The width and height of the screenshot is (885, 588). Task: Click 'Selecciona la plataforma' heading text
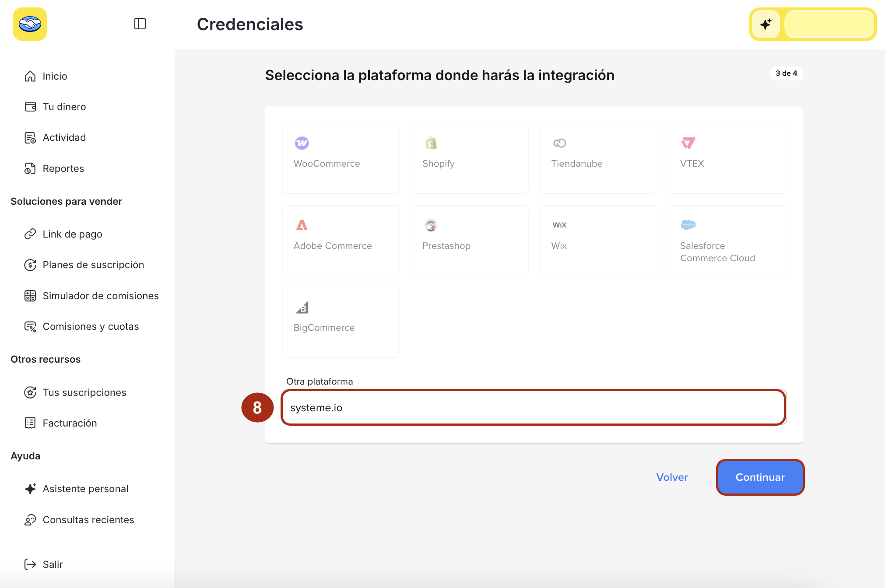coord(440,75)
